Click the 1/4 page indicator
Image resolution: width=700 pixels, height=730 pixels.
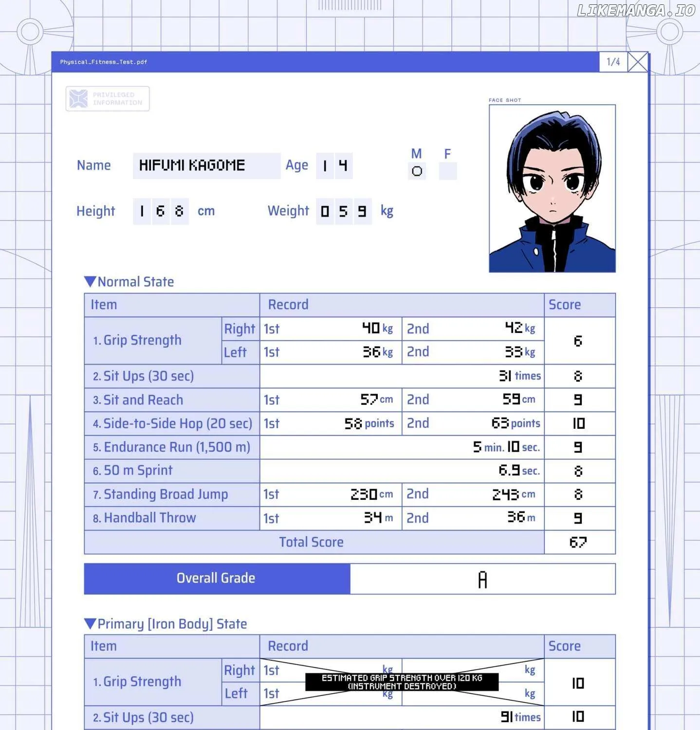tap(613, 62)
